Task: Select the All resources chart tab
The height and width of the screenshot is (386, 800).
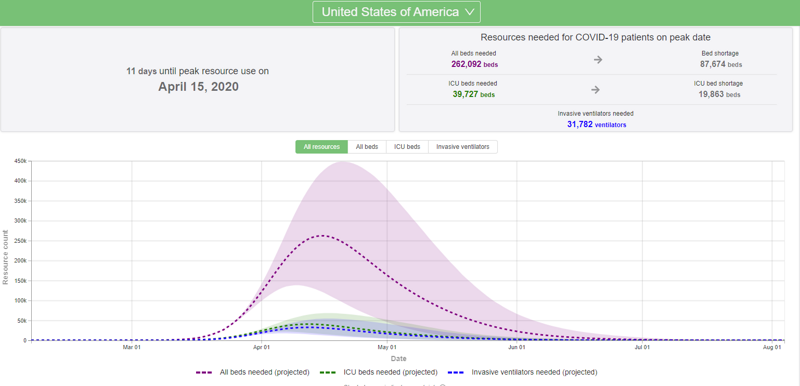Action: coord(321,147)
